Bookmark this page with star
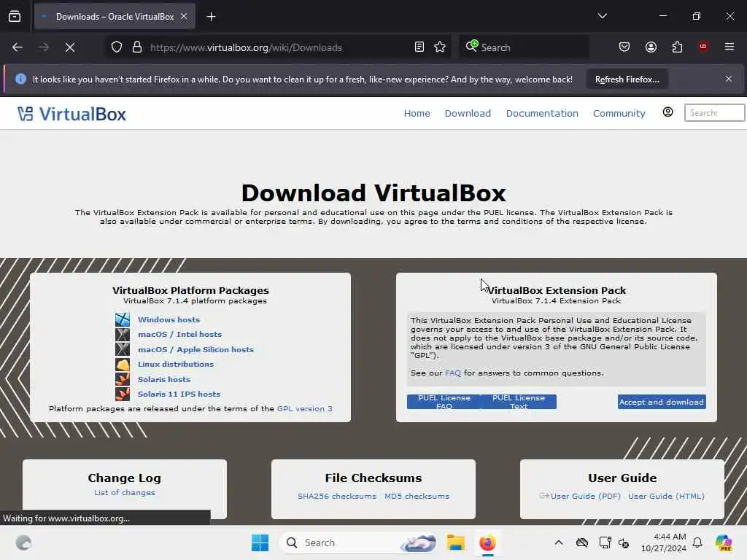This screenshot has height=560, width=747. coord(440,47)
